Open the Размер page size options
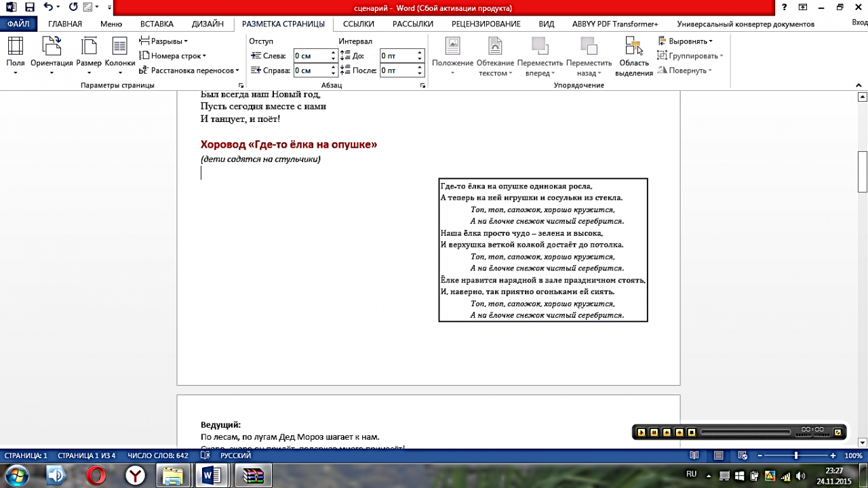The height and width of the screenshot is (488, 868). [89, 56]
